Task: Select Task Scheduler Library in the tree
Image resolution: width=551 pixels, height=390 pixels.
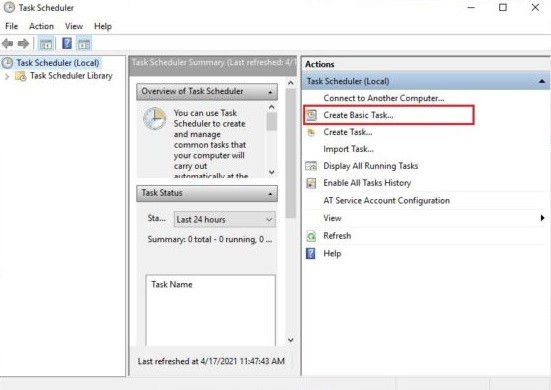Action: point(71,76)
